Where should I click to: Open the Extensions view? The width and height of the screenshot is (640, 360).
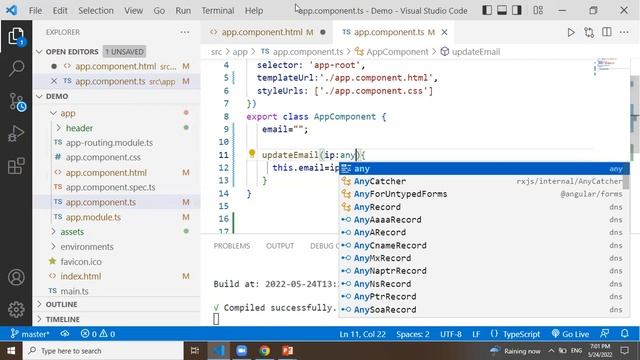point(16,166)
